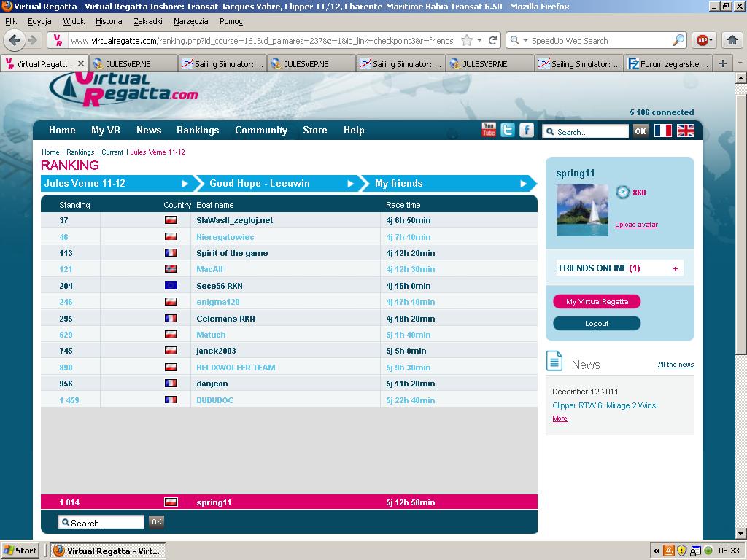Image resolution: width=747 pixels, height=560 pixels.
Task: Open the Rankings navigation menu
Action: pos(197,130)
